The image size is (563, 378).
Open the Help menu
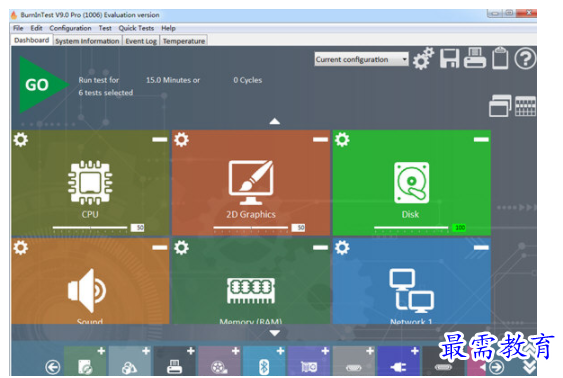(168, 28)
